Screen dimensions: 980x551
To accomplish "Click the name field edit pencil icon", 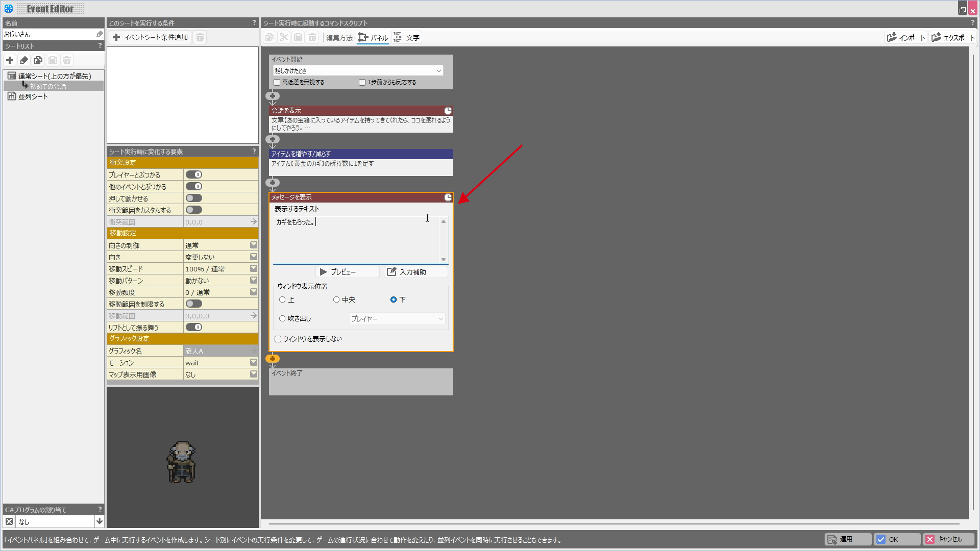I will (x=100, y=34).
